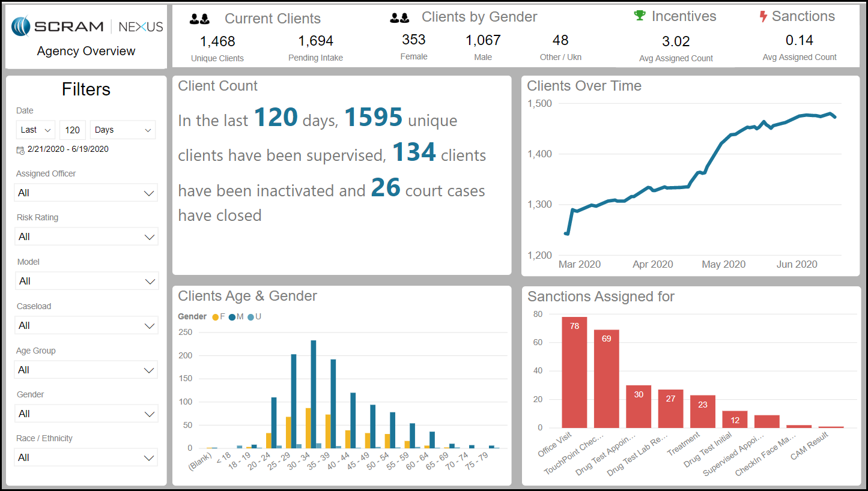The width and height of the screenshot is (868, 491).
Task: Toggle the yellow F gender legend marker
Action: (216, 316)
